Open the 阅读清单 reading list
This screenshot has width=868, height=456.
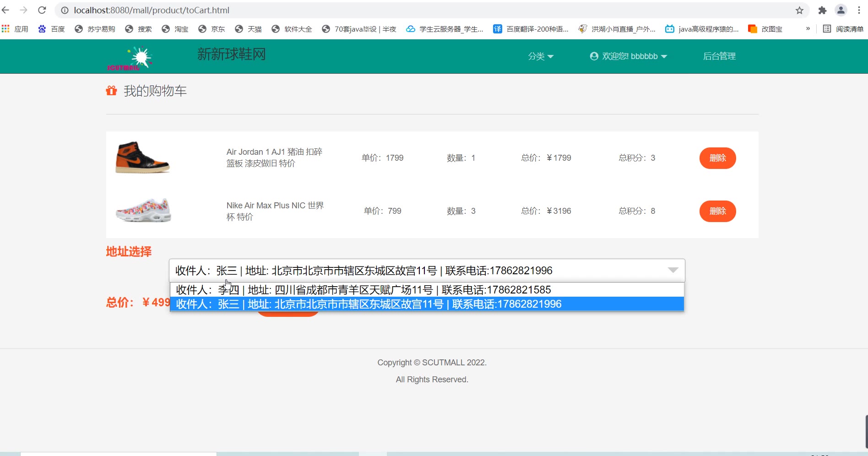coord(843,29)
